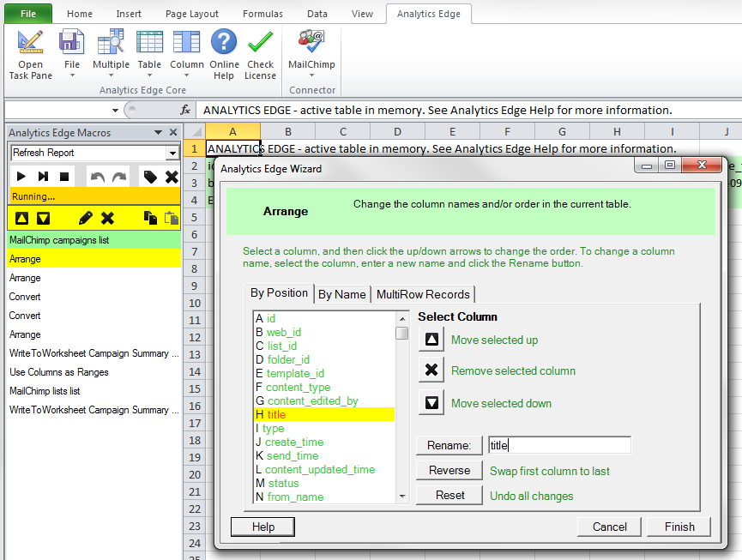Open the MailChimp connector menu
Image resolution: width=742 pixels, height=560 pixels.
(311, 55)
